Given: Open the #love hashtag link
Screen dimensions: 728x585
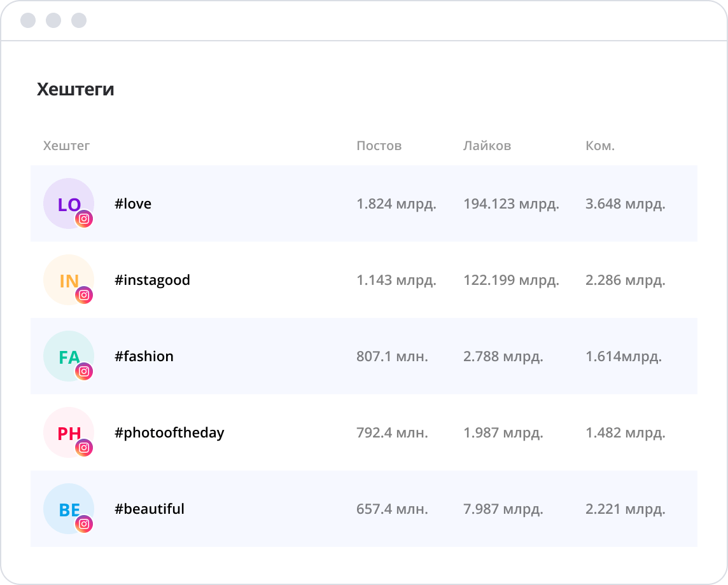Looking at the screenshot, I should pos(133,204).
